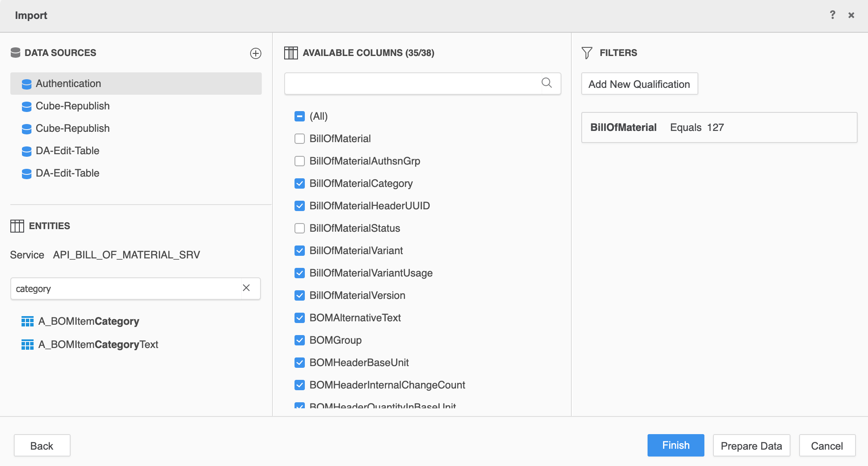Enable the BillOfMaterialStatus column
868x466 pixels.
pyautogui.click(x=300, y=228)
